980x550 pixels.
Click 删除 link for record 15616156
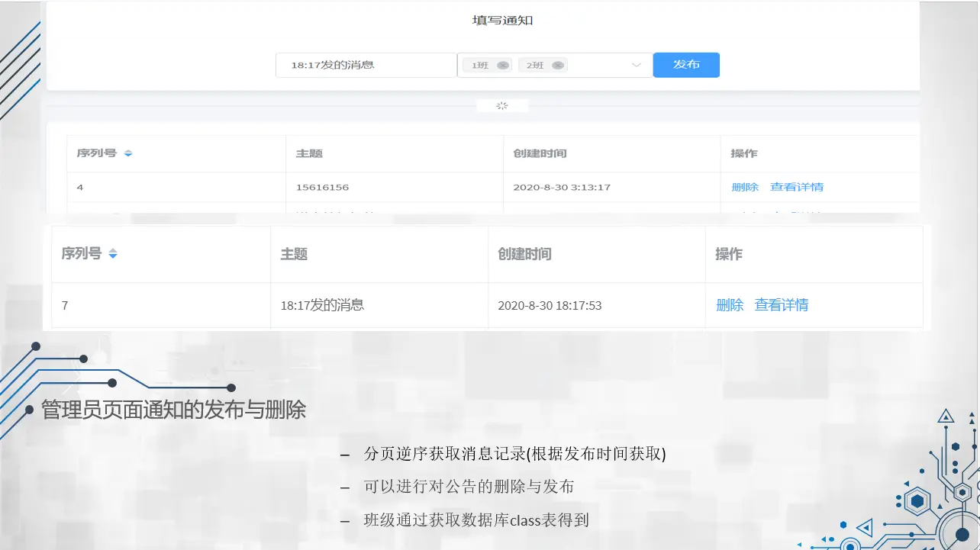[x=743, y=187]
